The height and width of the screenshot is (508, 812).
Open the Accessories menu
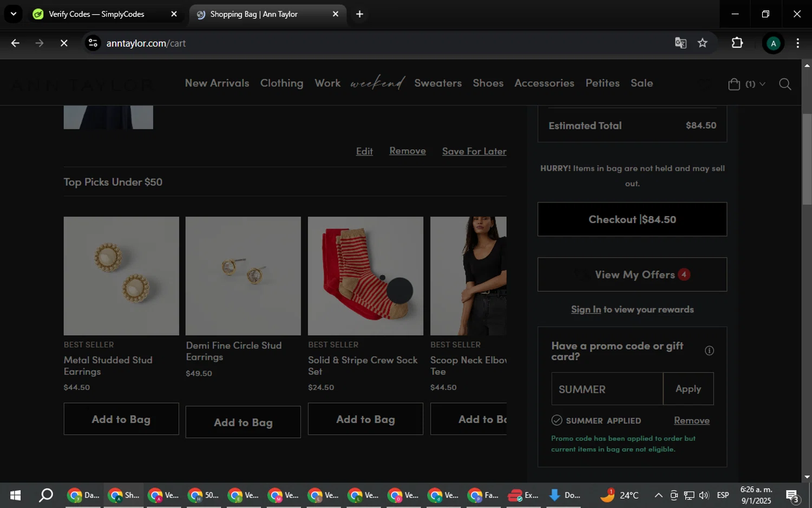click(x=544, y=83)
